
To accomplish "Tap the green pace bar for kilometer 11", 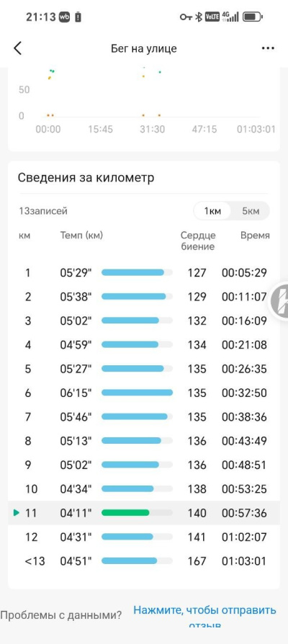I will (125, 513).
